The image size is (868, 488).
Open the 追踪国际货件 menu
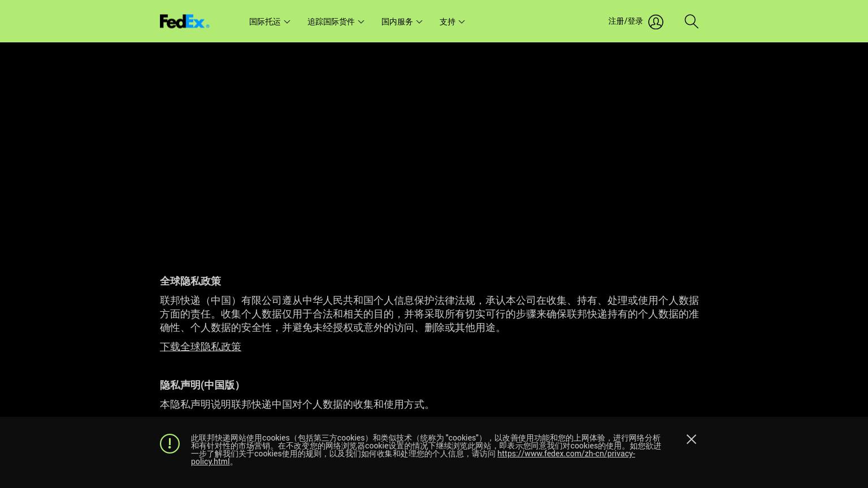tap(336, 21)
